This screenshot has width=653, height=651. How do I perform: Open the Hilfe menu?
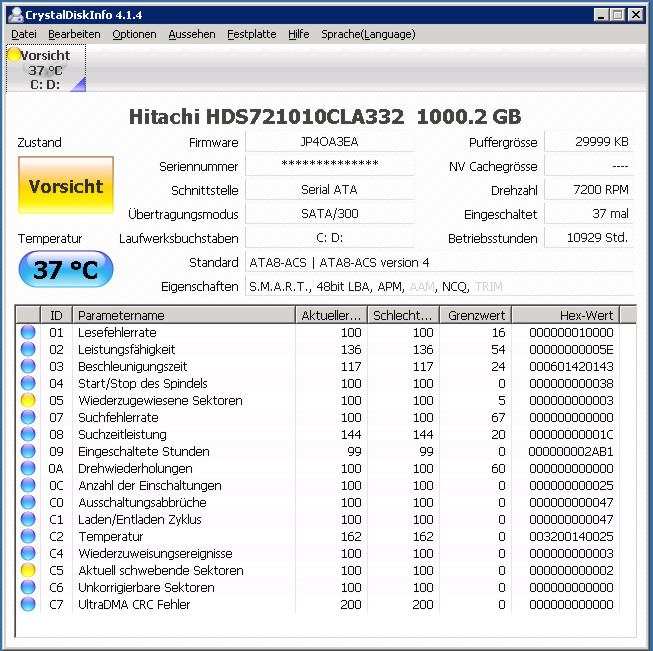299,34
